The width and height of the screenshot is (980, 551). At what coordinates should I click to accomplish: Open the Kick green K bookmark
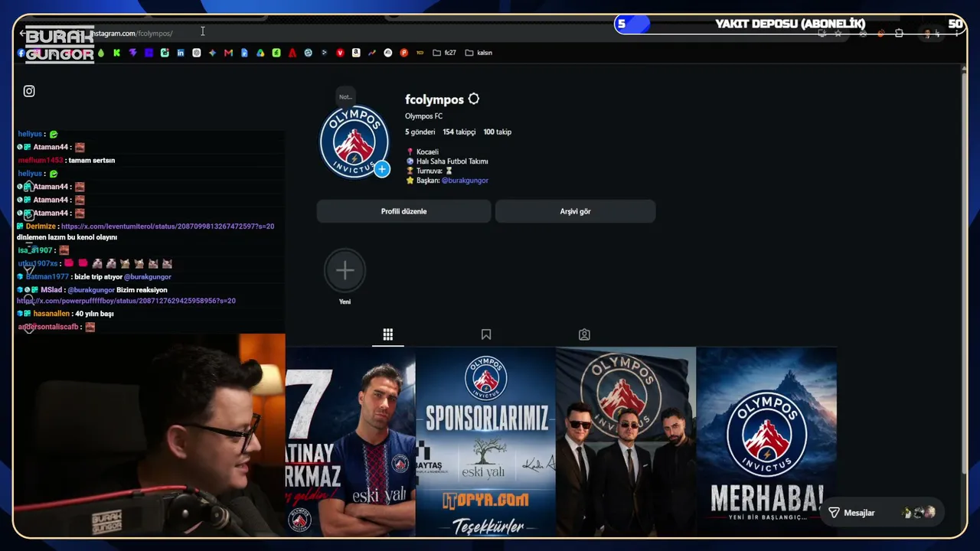pos(116,53)
